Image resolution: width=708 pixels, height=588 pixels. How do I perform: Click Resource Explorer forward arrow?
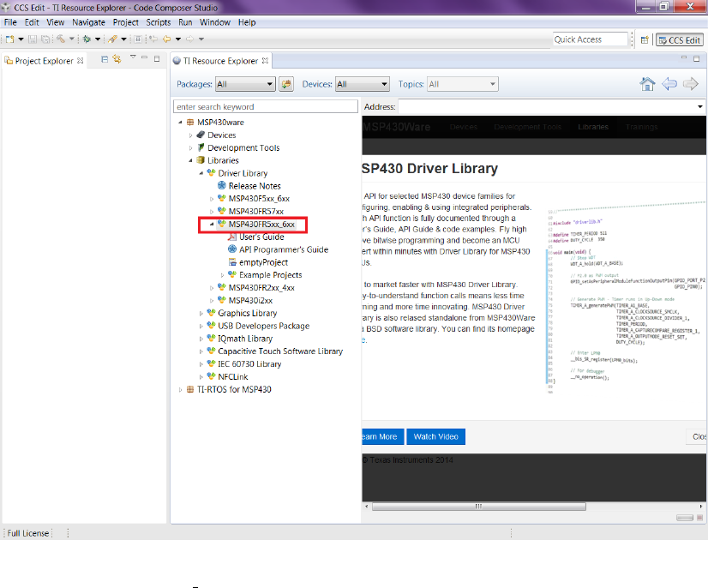coord(690,84)
